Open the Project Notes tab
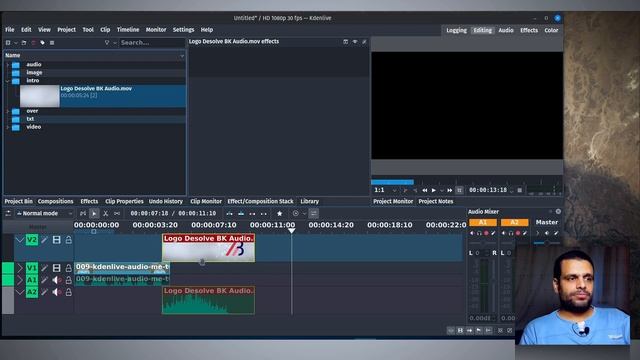Image resolution: width=640 pixels, height=360 pixels. 436,201
